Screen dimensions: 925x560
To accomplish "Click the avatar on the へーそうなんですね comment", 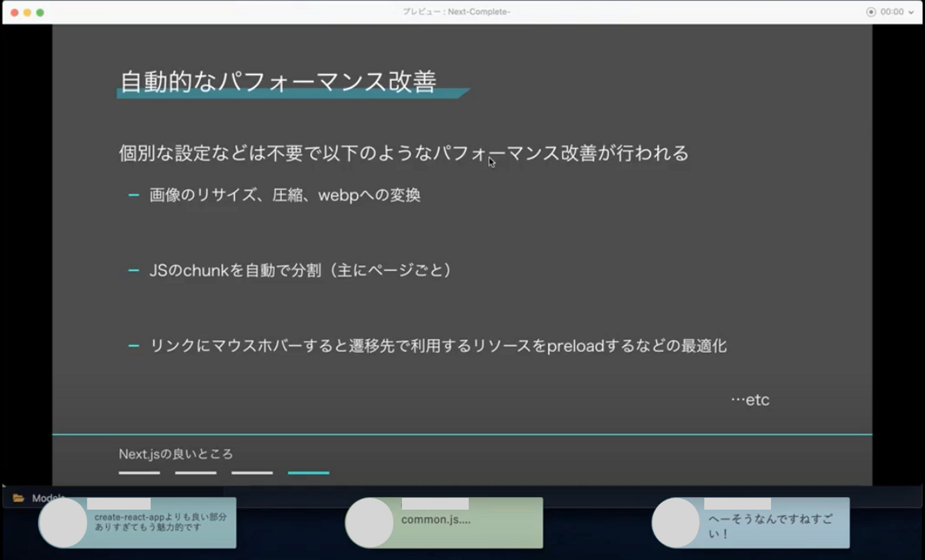I will (676, 523).
